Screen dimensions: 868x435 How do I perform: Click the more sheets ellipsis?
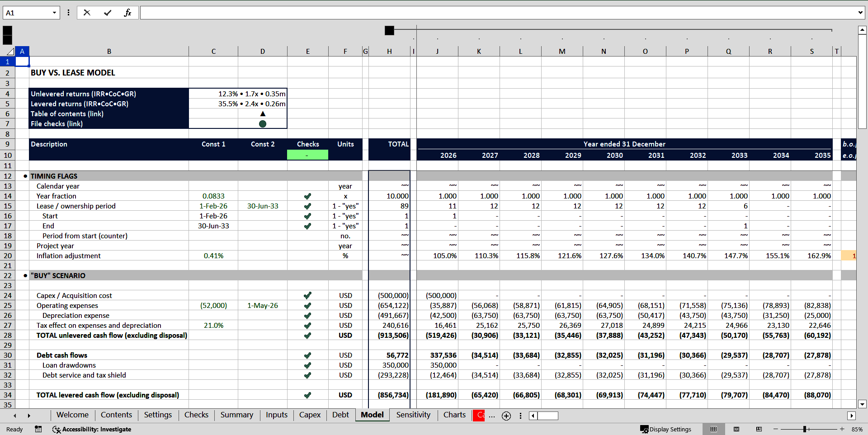point(492,416)
